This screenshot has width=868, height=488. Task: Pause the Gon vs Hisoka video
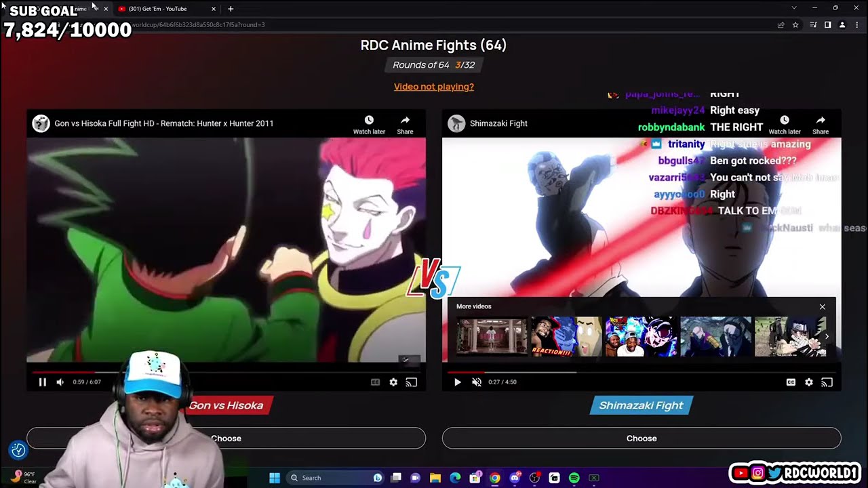coord(42,382)
